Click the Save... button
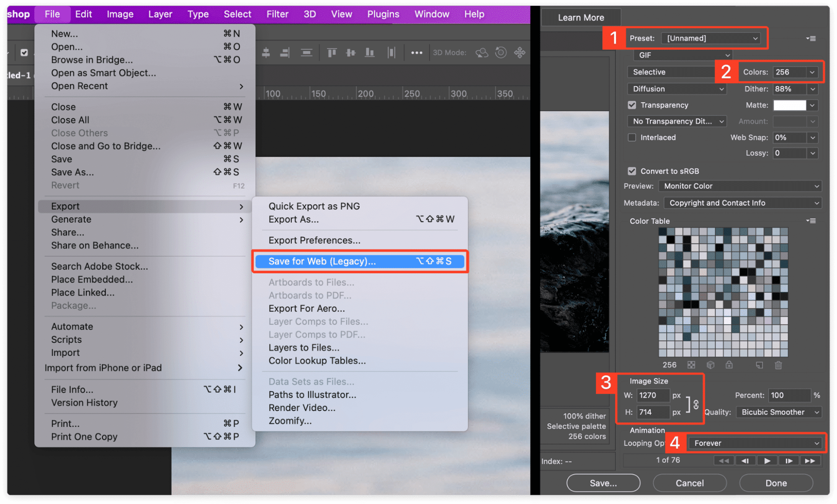 (x=603, y=483)
